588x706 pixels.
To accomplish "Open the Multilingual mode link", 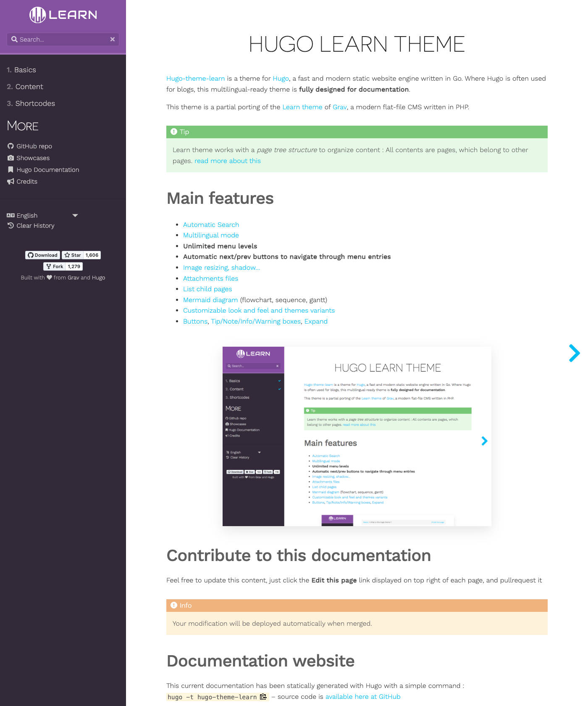I will [211, 235].
